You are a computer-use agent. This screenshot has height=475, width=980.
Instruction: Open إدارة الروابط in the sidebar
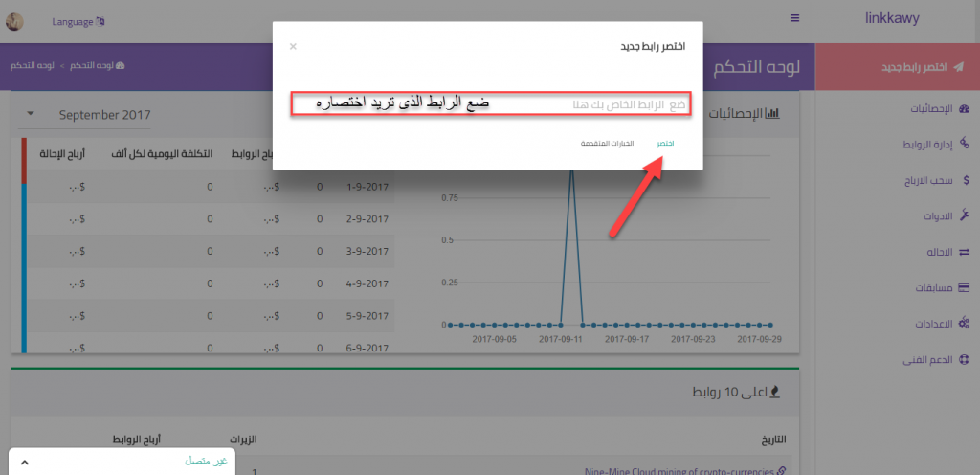(x=927, y=145)
